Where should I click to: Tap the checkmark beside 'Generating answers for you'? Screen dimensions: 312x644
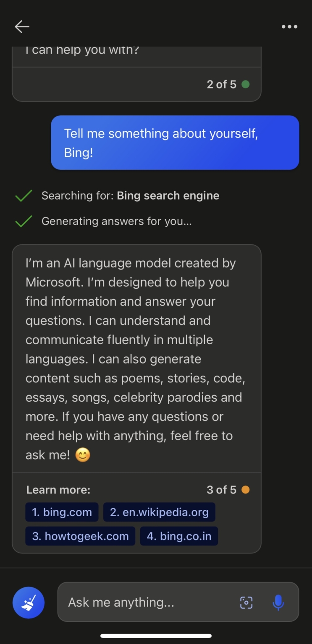point(23,221)
